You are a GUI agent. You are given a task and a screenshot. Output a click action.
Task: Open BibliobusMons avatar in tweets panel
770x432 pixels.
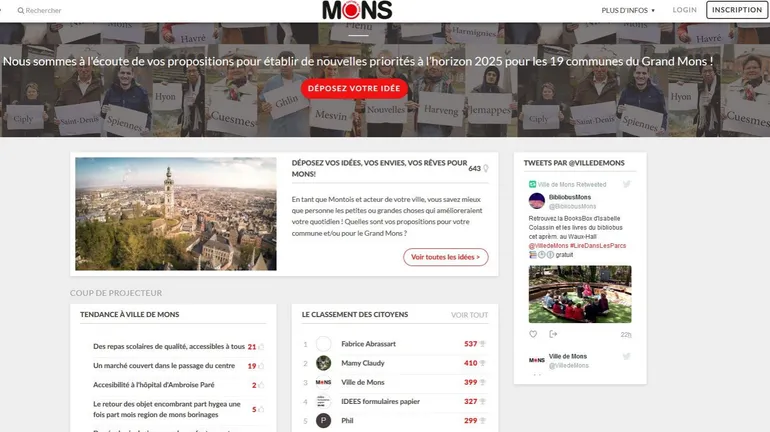537,201
